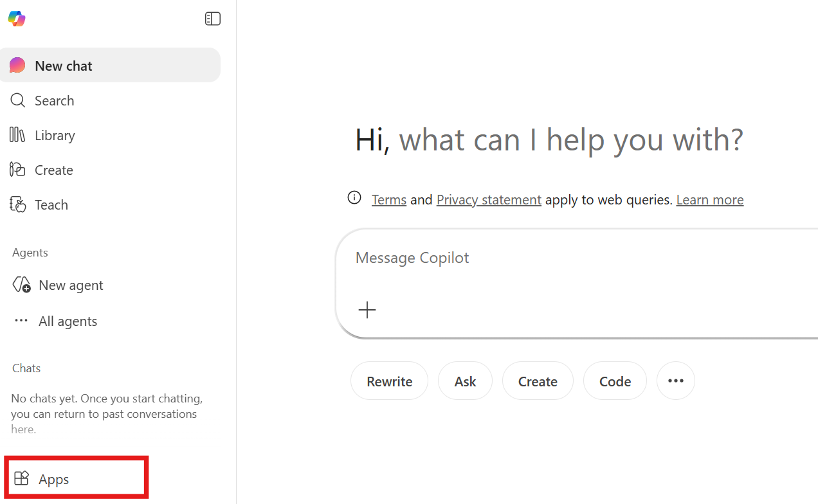The image size is (818, 504).
Task: Choose the Code suggestion chip
Action: coord(615,381)
